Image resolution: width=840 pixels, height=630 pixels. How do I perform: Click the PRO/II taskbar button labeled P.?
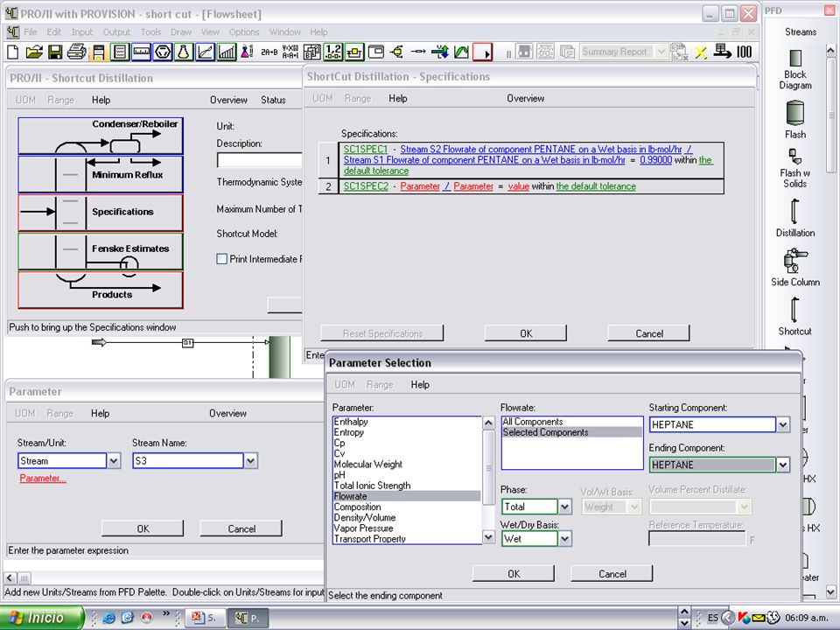point(248,618)
